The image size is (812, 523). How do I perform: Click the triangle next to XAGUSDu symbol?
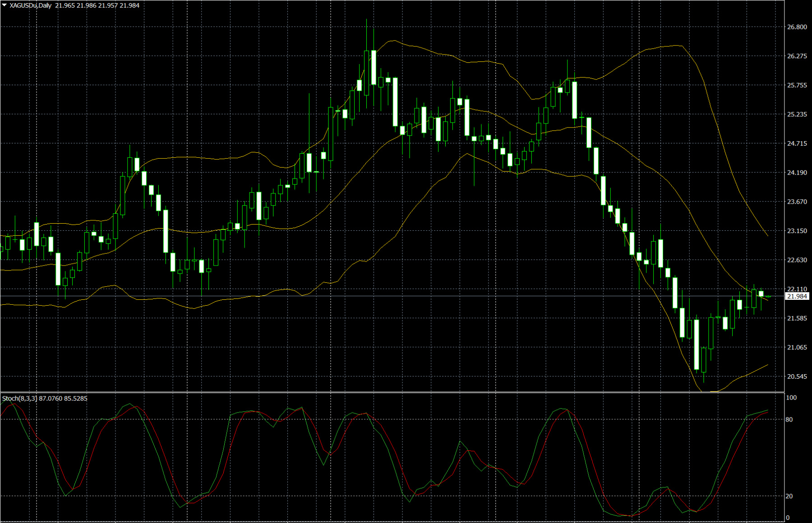4,5
